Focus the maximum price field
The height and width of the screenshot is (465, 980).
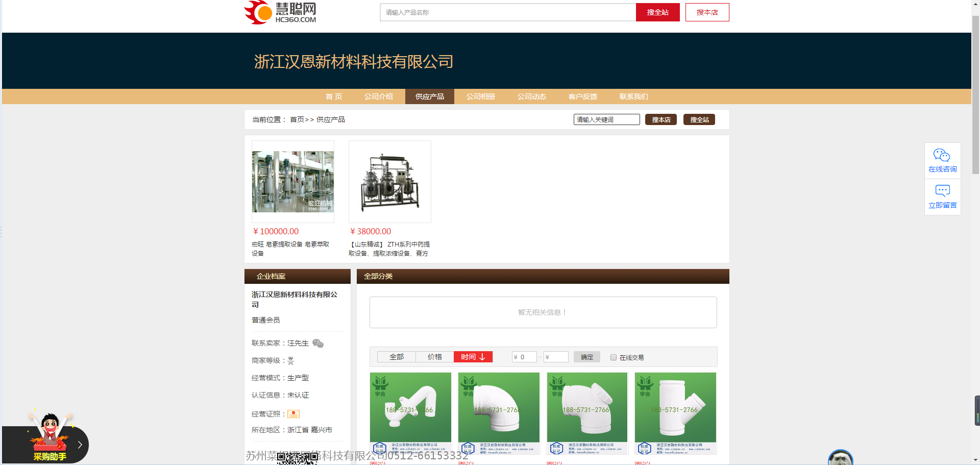[556, 357]
